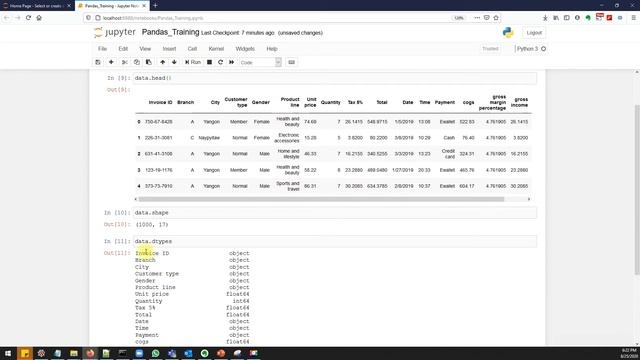This screenshot has height=360, width=640.
Task: Restart kernel and run all cells
Action: (x=231, y=62)
